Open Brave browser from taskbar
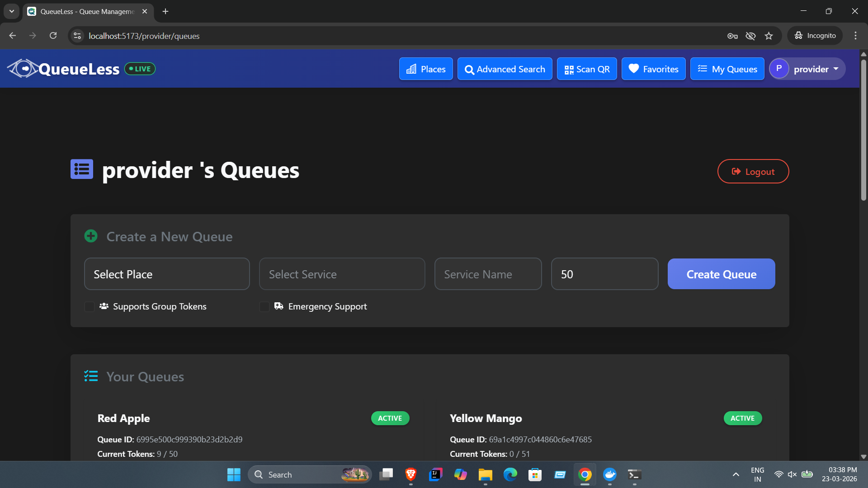Image resolution: width=868 pixels, height=488 pixels. (410, 474)
